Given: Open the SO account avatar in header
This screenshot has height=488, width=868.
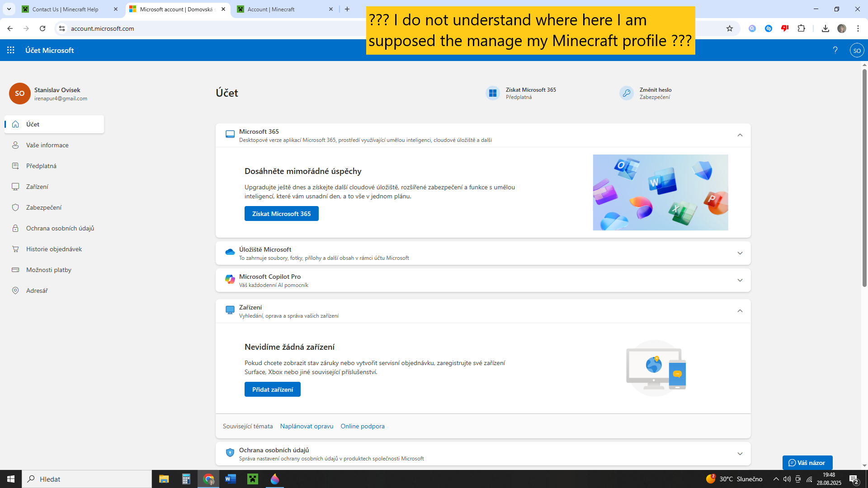Looking at the screenshot, I should 857,50.
